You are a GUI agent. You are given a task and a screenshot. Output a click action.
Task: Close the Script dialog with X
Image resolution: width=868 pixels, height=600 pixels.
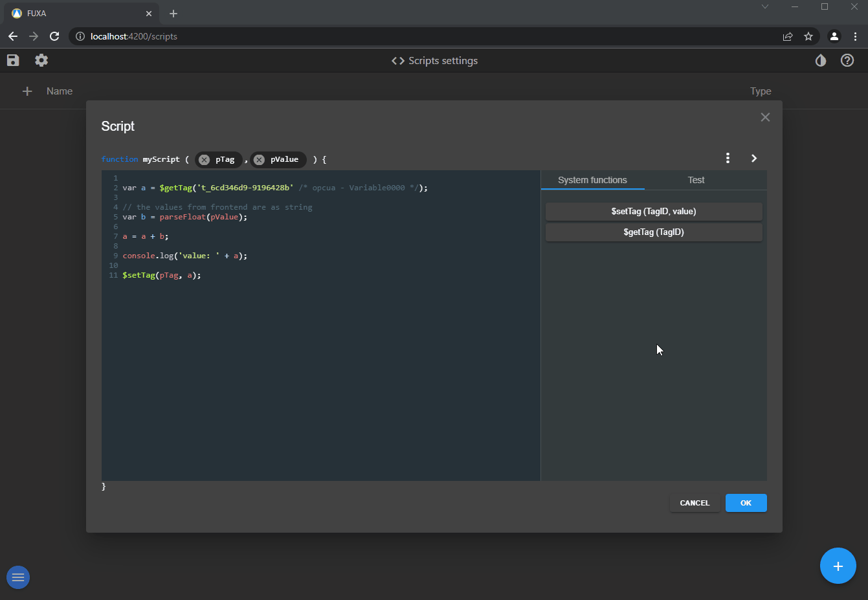pyautogui.click(x=765, y=117)
